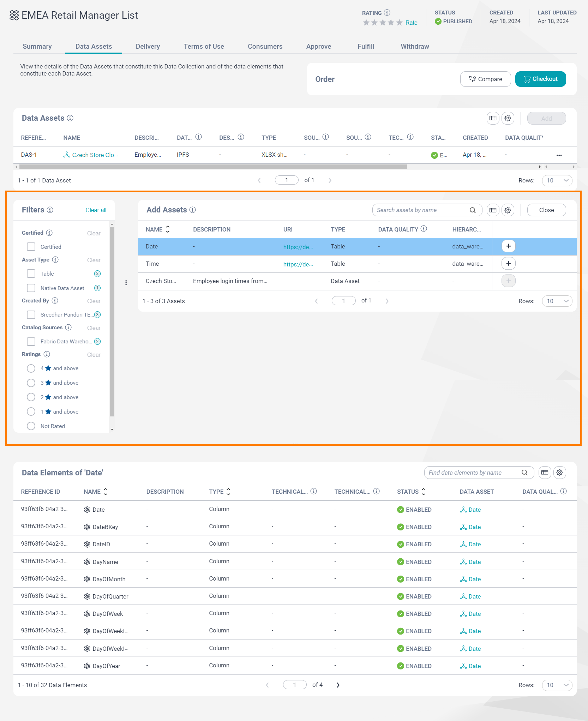Switch to the Delivery tab
Viewport: 588px width, 721px height.
[148, 47]
